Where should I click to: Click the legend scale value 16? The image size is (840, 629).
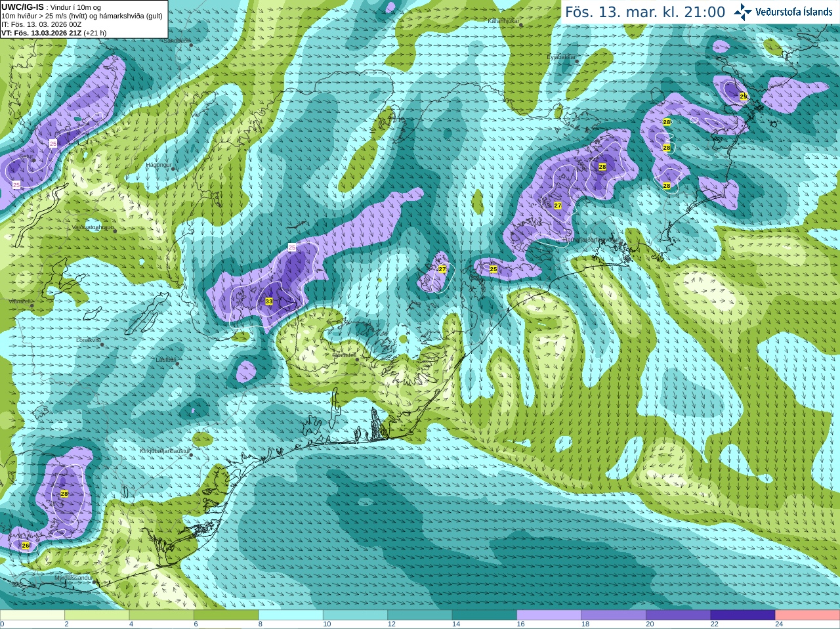(x=520, y=624)
